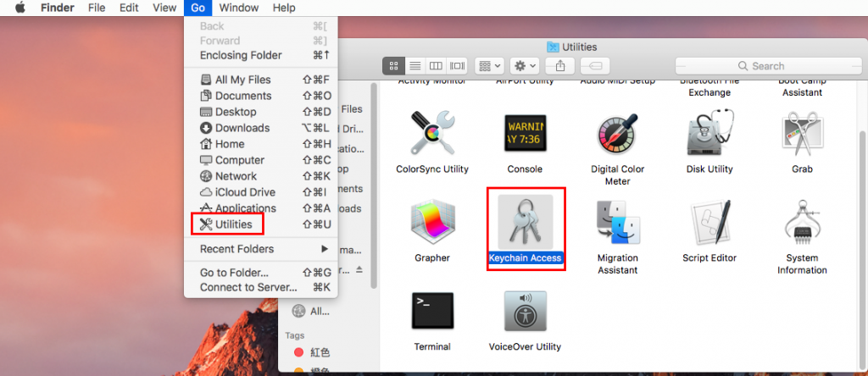Choose Go to Folder… menu item

[261, 273]
